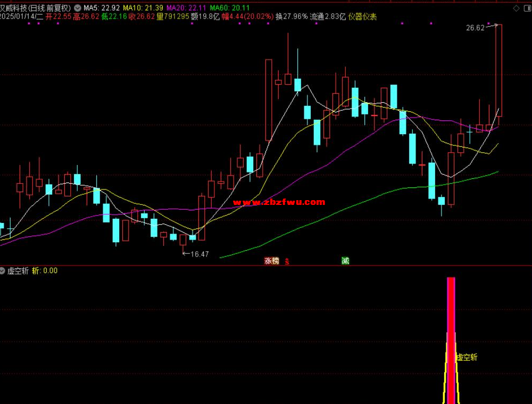Click the float shares 流通2.83亿
Image resolution: width=532 pixels, height=404 pixels.
point(328,17)
